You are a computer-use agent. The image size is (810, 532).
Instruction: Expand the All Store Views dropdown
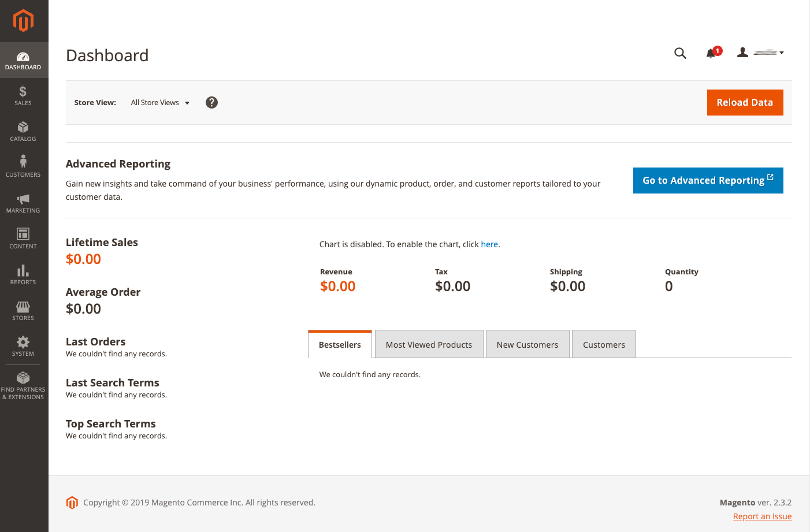[160, 103]
